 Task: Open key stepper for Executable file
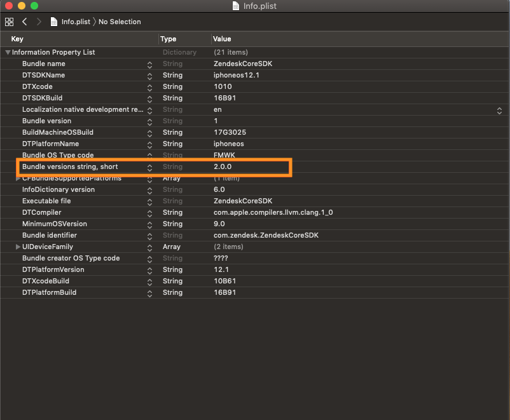pyautogui.click(x=149, y=202)
